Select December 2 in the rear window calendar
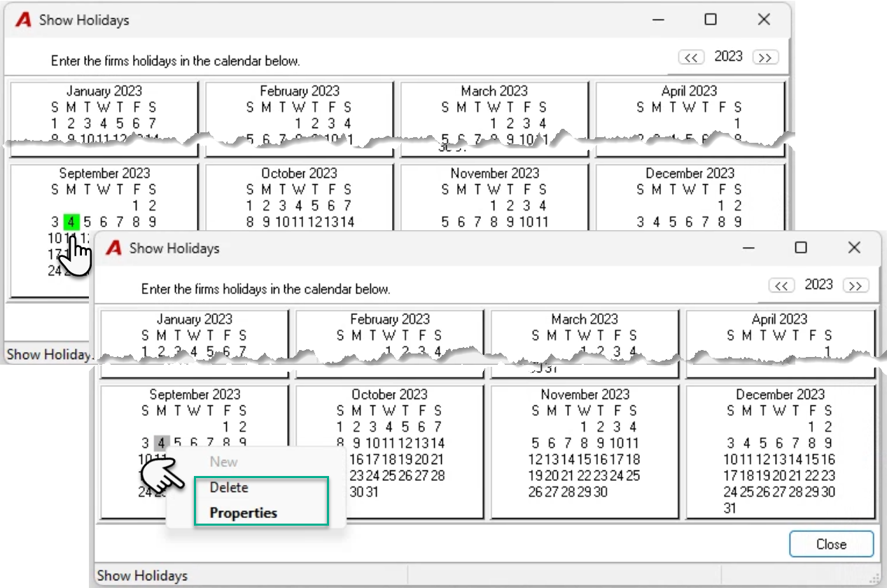 738,206
